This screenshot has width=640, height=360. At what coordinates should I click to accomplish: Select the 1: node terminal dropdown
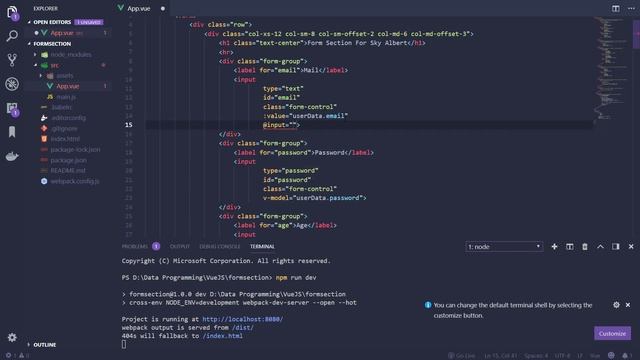click(x=504, y=247)
